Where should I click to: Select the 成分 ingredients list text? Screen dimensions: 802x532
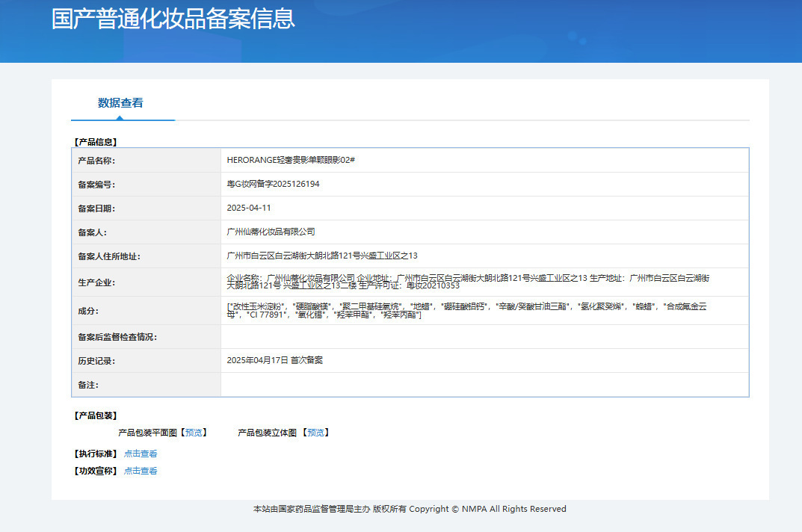tap(466, 311)
